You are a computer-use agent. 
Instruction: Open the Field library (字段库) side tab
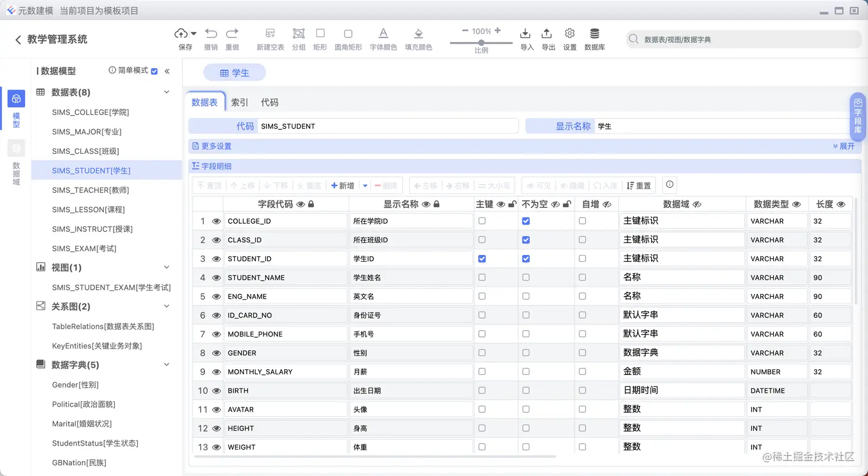858,117
